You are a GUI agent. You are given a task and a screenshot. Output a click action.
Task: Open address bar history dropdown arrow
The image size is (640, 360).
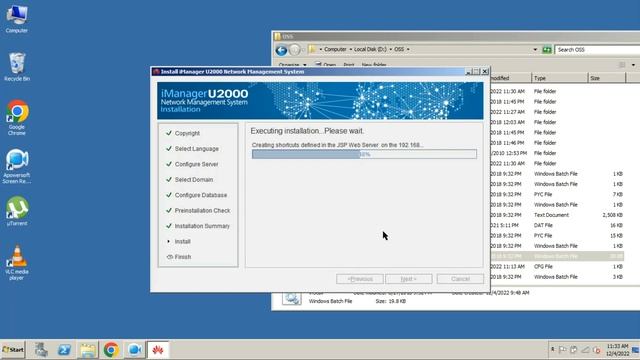pos(535,50)
